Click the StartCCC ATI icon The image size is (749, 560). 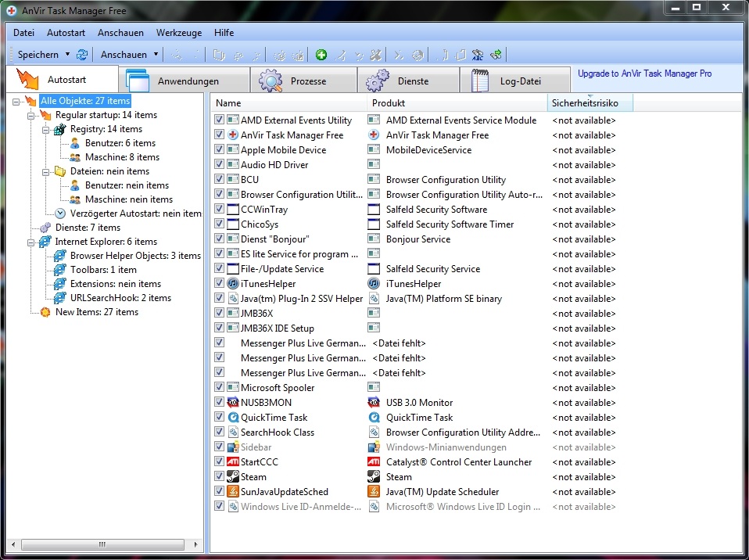(233, 461)
